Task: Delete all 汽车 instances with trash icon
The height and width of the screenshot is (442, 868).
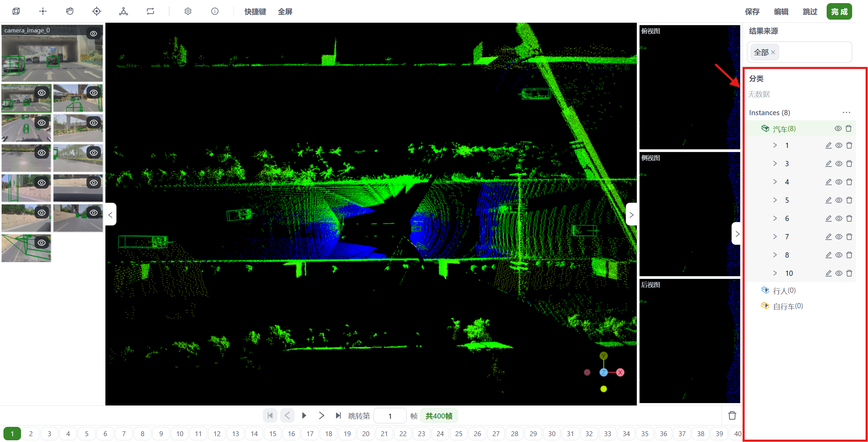Action: pos(848,129)
